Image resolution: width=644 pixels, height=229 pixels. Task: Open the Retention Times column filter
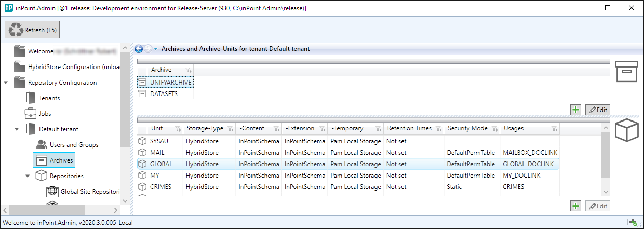pos(439,129)
